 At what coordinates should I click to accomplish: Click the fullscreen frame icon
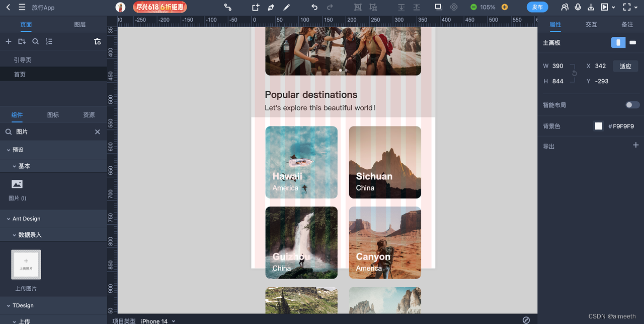pos(626,7)
